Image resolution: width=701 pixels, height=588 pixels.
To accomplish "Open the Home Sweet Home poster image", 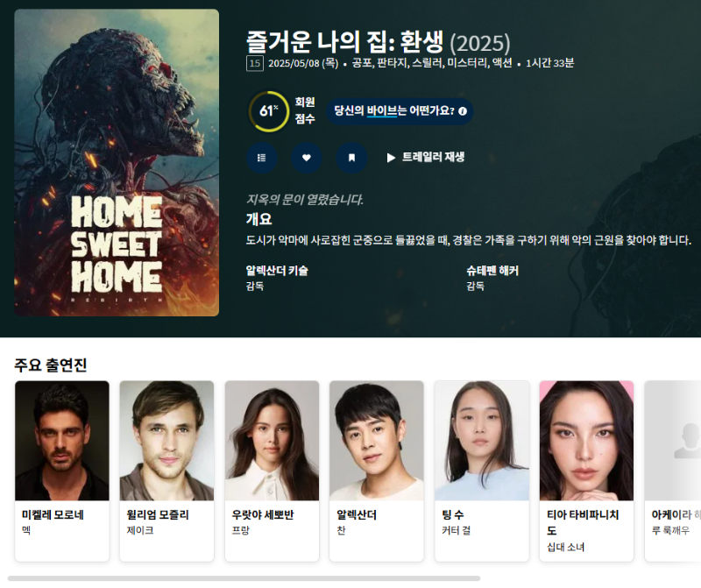I will [x=117, y=163].
